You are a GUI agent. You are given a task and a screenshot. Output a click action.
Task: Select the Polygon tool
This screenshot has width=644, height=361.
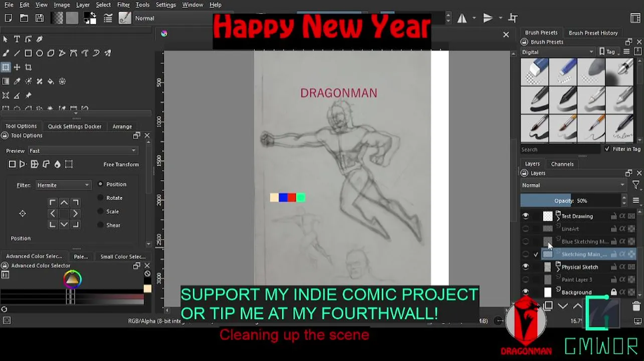51,53
